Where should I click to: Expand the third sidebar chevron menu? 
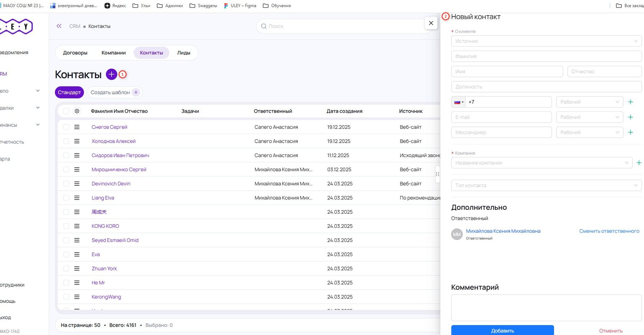tap(38, 125)
